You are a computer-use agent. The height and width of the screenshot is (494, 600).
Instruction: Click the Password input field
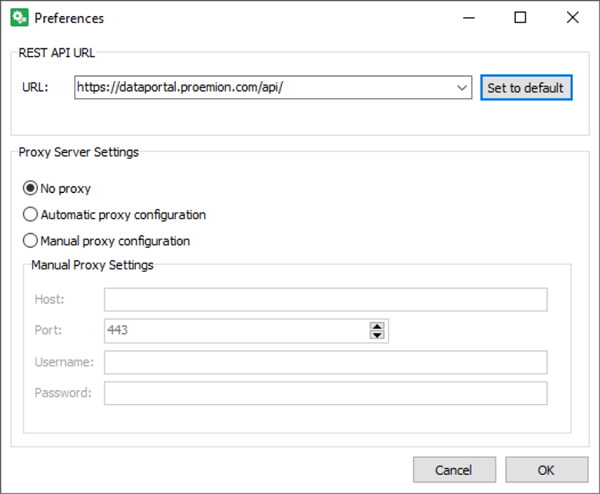coord(325,393)
